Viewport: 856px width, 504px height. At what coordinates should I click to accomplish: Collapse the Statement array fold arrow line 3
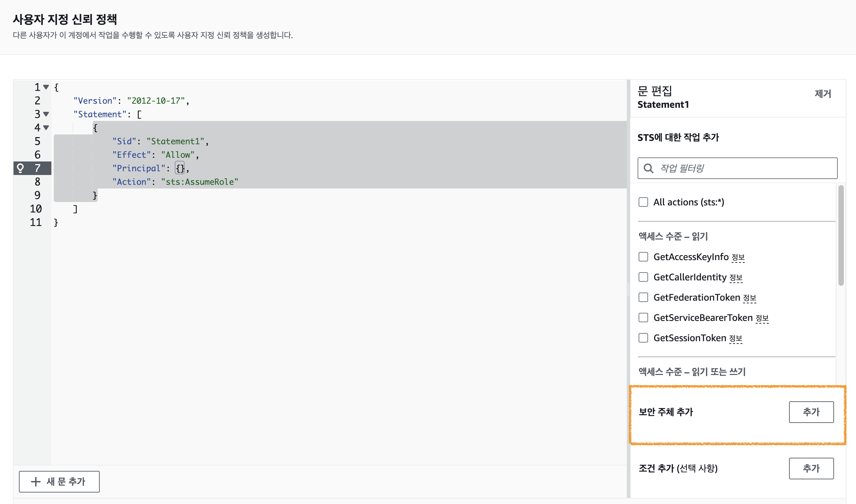click(46, 114)
